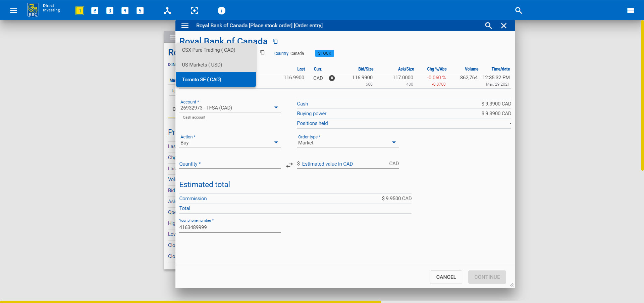Expand the Account dropdown
644x303 pixels.
pos(276,107)
